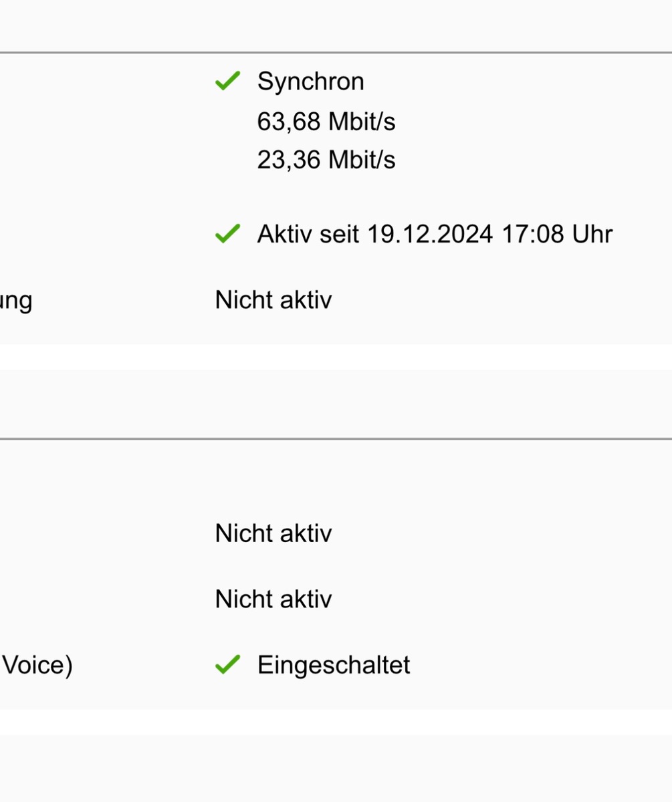Click "Nicht aktiv" in the "ung" row

coord(273,300)
